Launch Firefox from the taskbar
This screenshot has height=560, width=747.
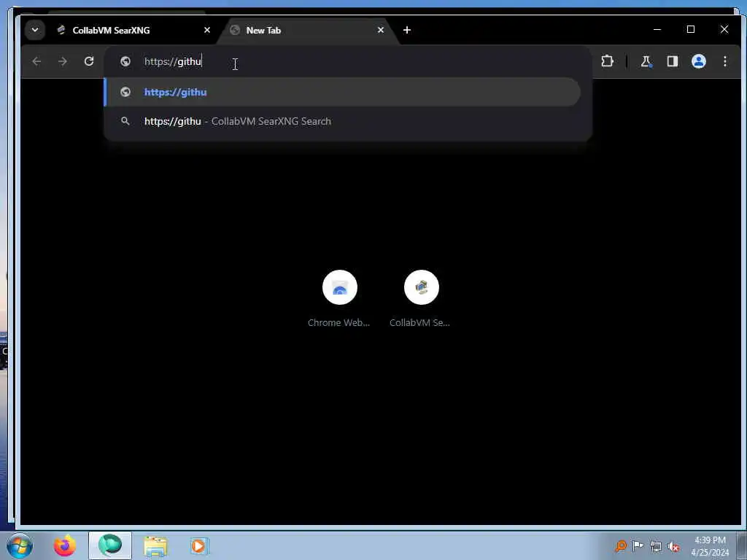pyautogui.click(x=65, y=545)
